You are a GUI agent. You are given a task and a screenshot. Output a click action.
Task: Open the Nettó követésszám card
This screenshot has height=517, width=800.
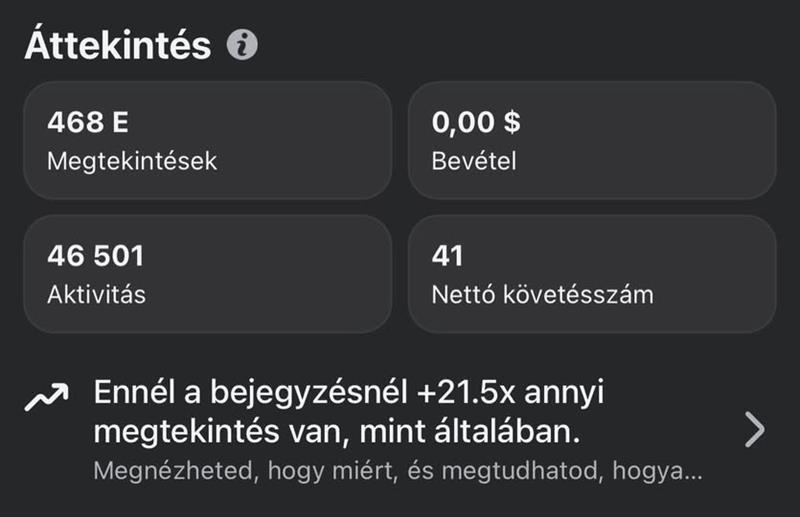pyautogui.click(x=591, y=274)
